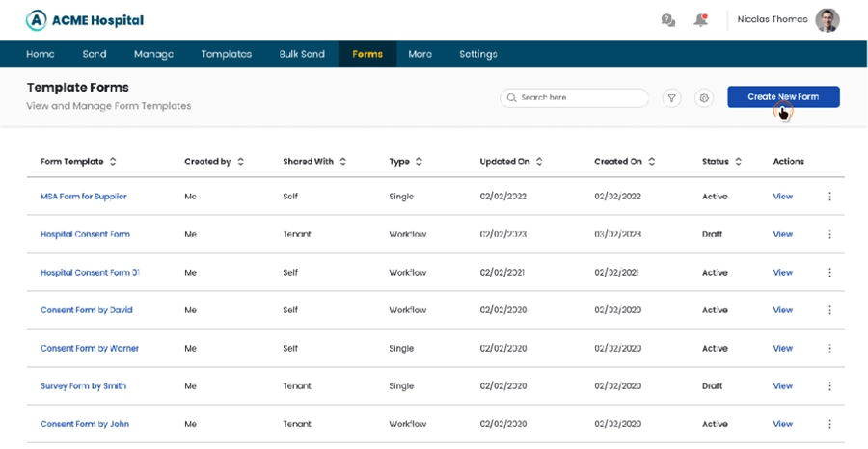Click View for Consent Form by Warner

(783, 349)
